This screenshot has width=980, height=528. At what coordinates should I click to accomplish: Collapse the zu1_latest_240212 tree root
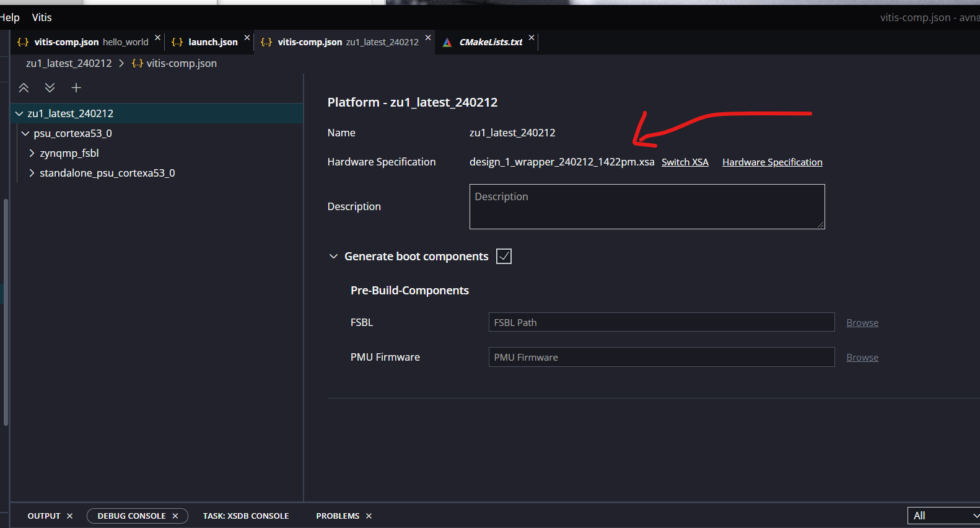pos(19,114)
